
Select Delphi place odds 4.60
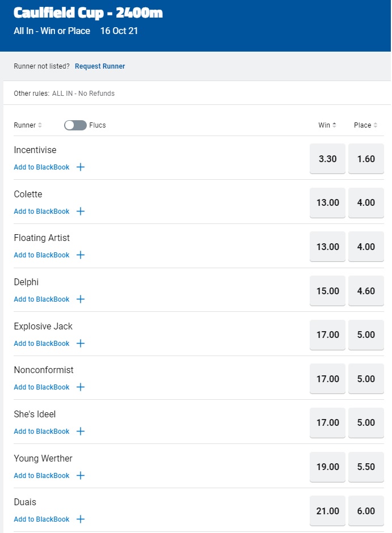[x=366, y=291]
